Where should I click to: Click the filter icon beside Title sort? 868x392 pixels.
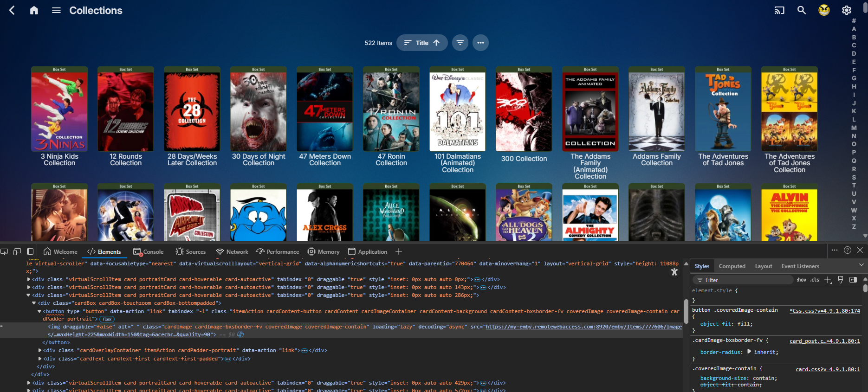[460, 43]
